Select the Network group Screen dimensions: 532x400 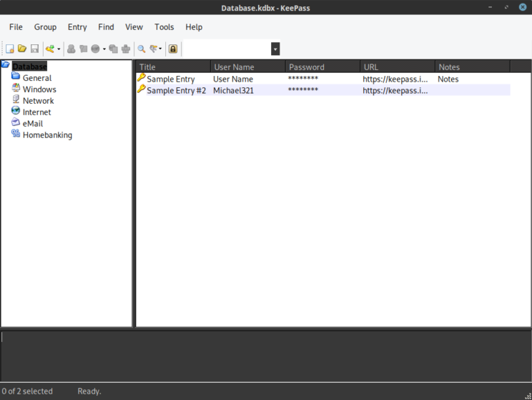(39, 101)
